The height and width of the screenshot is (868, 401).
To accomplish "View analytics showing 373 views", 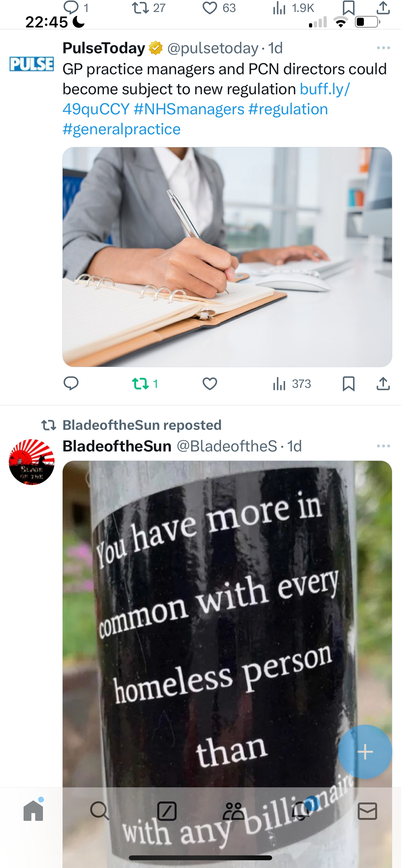I will [x=292, y=383].
